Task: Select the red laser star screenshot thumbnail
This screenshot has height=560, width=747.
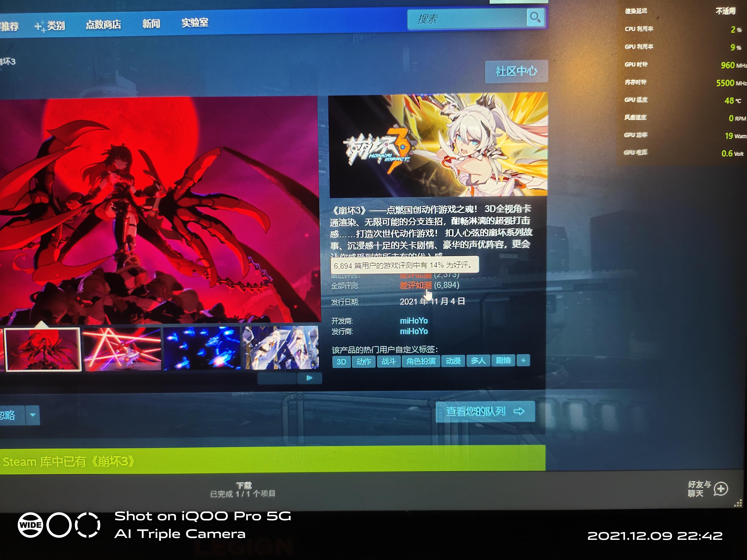Action: [x=122, y=349]
